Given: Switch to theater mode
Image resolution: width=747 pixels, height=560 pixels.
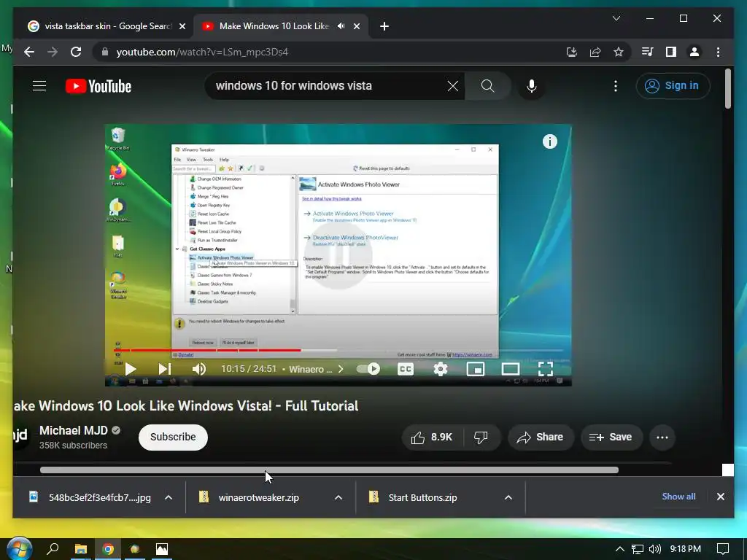Looking at the screenshot, I should [510, 369].
